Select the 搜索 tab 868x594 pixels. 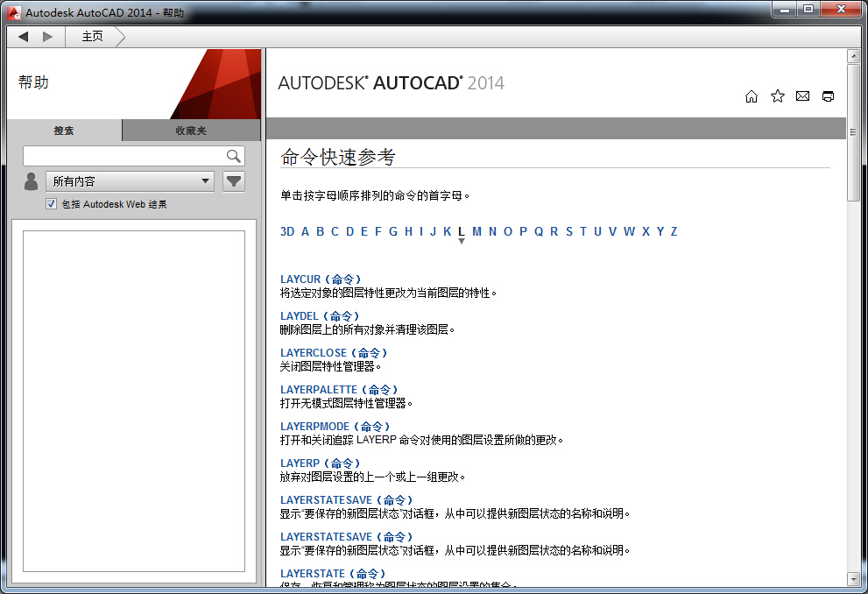click(64, 131)
